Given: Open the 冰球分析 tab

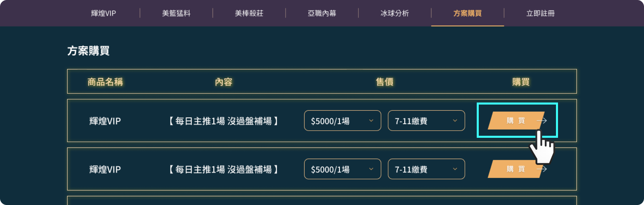Looking at the screenshot, I should click(394, 13).
